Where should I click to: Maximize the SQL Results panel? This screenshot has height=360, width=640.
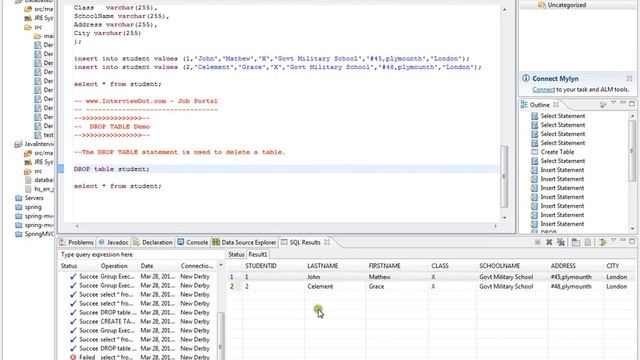coord(632,241)
